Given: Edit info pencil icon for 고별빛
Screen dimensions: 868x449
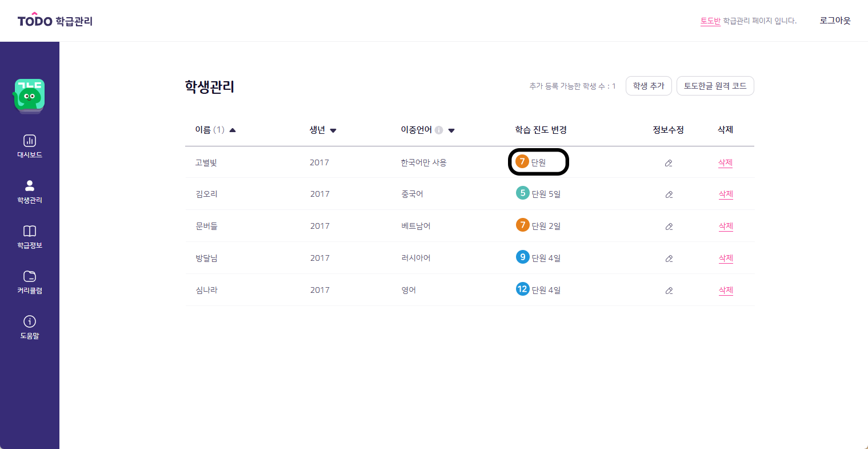Looking at the screenshot, I should point(669,163).
